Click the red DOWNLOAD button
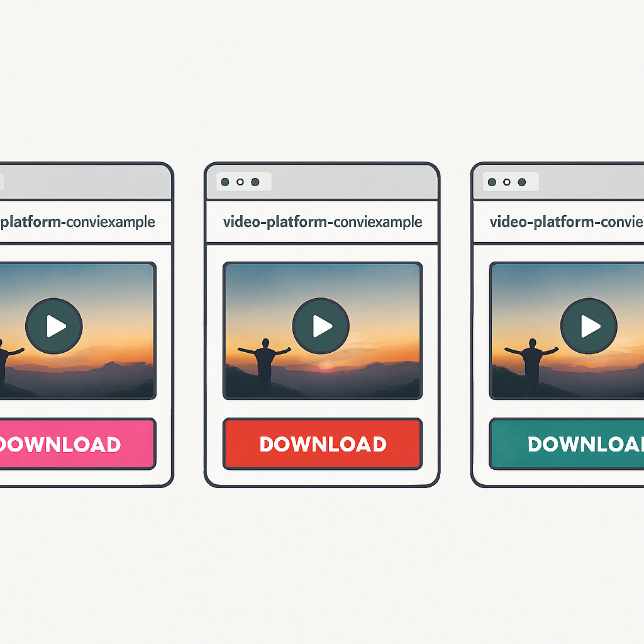 (323, 443)
